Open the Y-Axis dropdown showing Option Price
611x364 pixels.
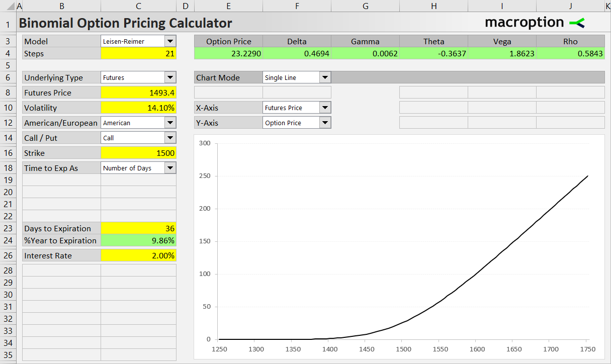click(325, 123)
